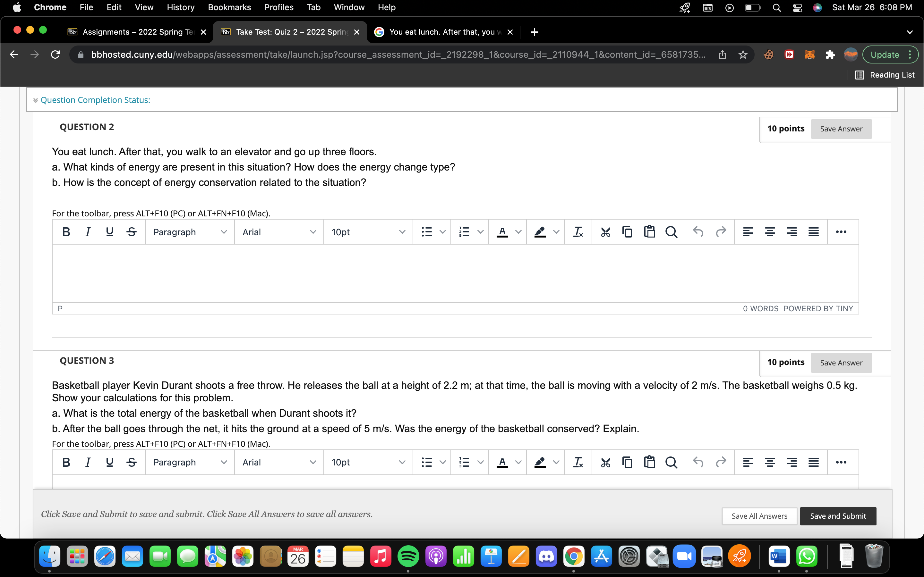The width and height of the screenshot is (924, 577).
Task: Toggle Italic in Question 3 editor toolbar
Action: (x=88, y=462)
